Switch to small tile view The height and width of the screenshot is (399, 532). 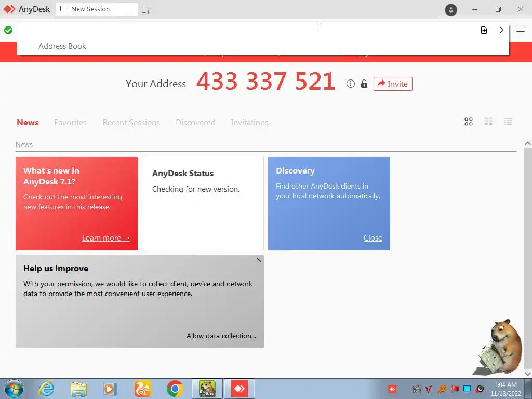pos(488,122)
